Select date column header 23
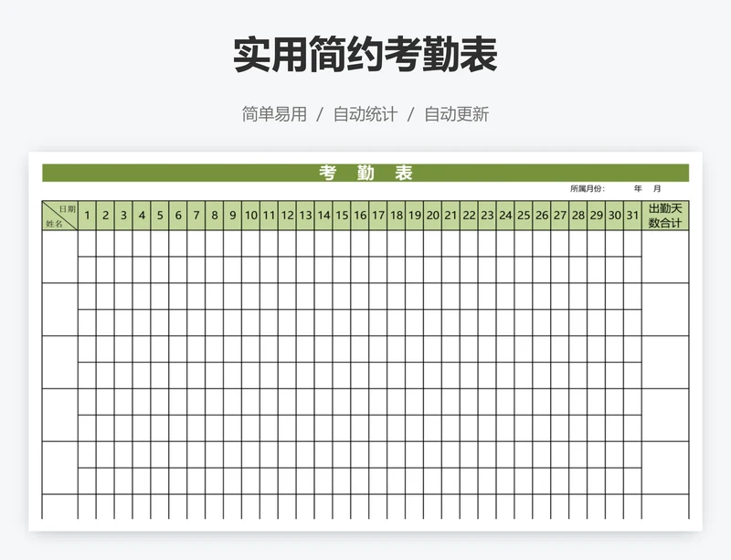Screen dimensions: 731x560 tap(487, 216)
